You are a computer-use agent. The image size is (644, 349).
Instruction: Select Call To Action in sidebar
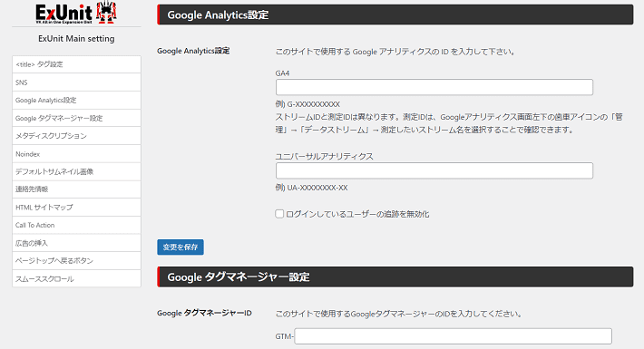tap(76, 225)
